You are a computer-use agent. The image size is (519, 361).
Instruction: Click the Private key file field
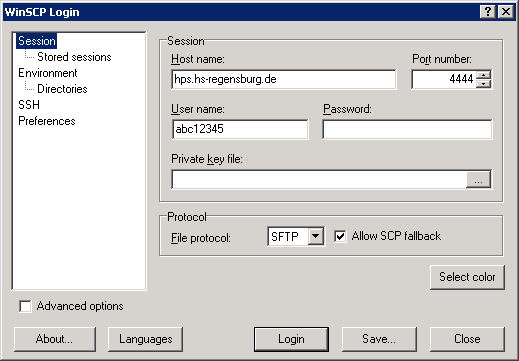(319, 179)
